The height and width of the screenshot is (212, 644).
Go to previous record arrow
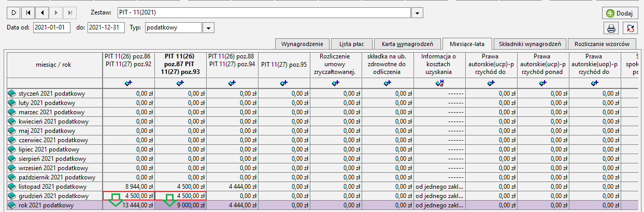point(42,12)
